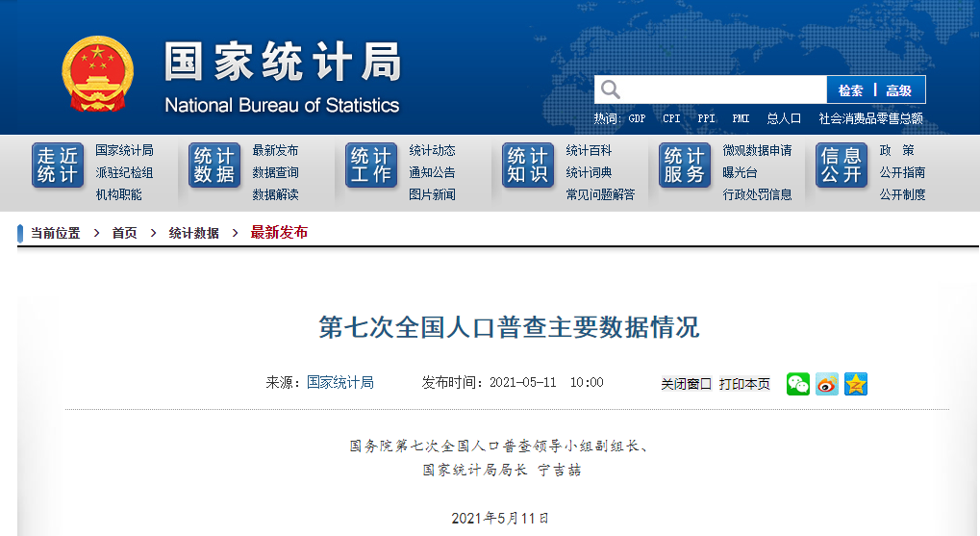Open 派驻纪检组 menu link

pos(124,172)
